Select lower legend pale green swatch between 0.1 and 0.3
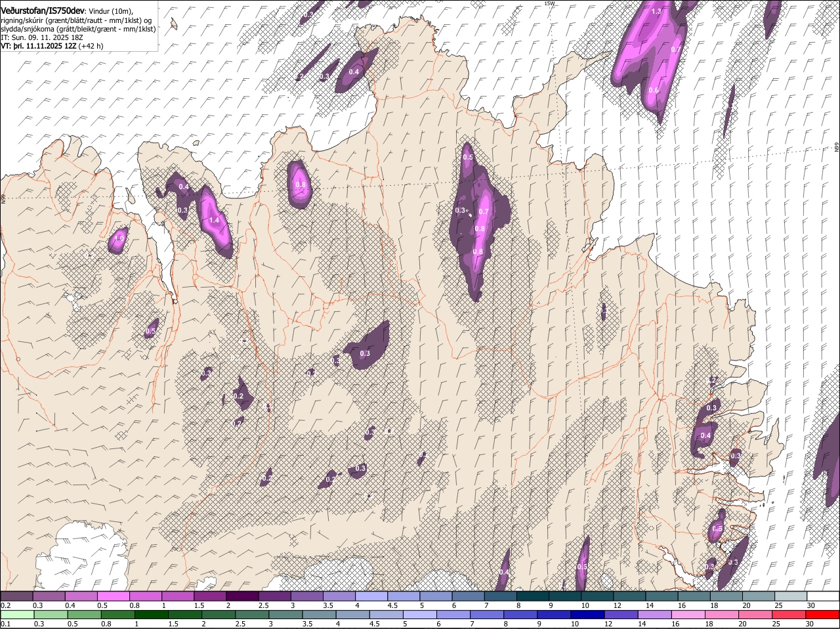Viewport: 840px width, 629px height. coord(17,615)
